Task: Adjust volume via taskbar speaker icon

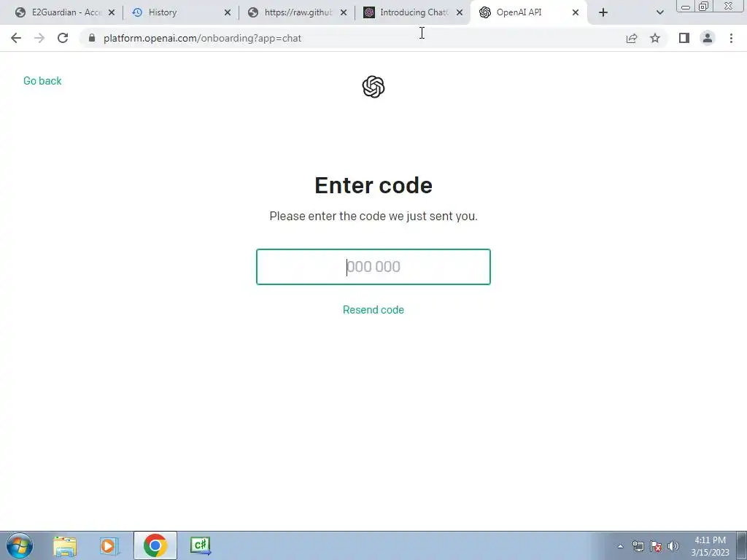Action: pyautogui.click(x=673, y=546)
